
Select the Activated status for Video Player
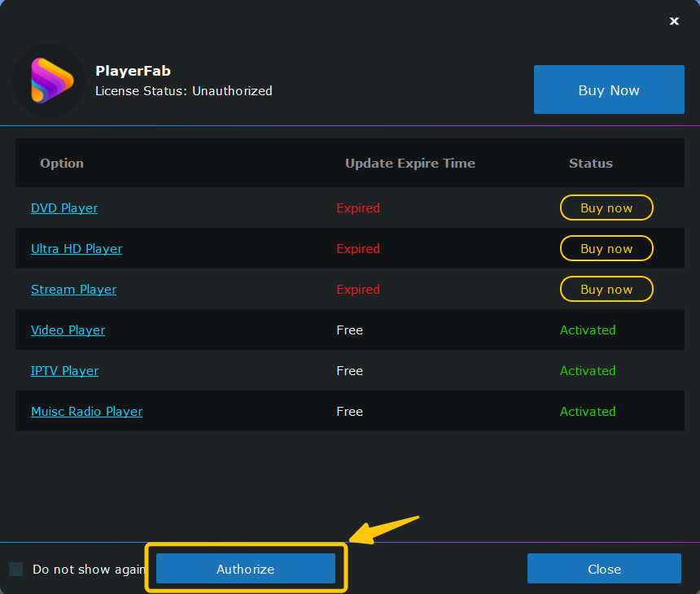588,330
